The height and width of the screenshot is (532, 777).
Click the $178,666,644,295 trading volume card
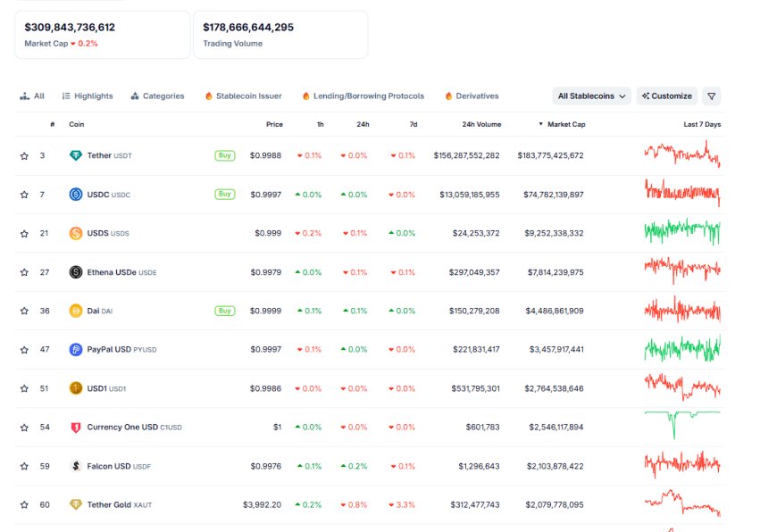point(280,35)
